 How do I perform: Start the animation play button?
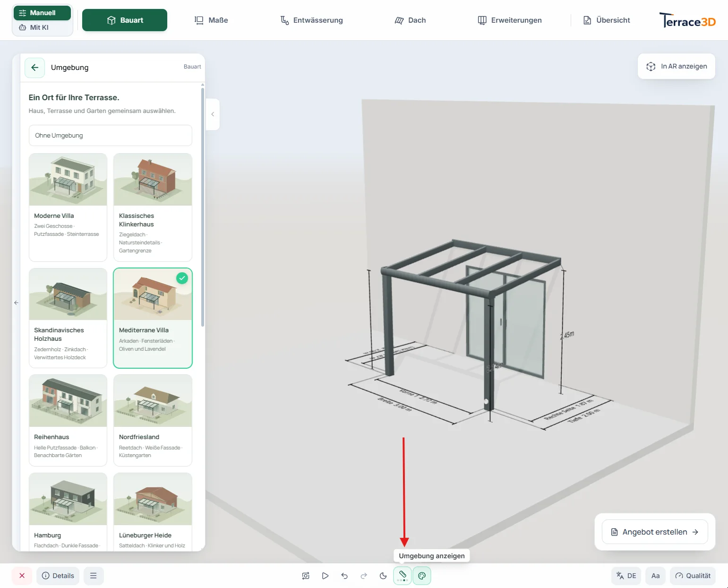coord(325,576)
